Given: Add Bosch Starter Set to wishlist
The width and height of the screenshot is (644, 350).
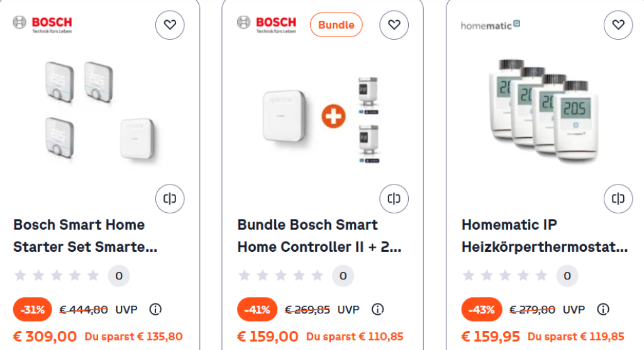Looking at the screenshot, I should coord(170,25).
